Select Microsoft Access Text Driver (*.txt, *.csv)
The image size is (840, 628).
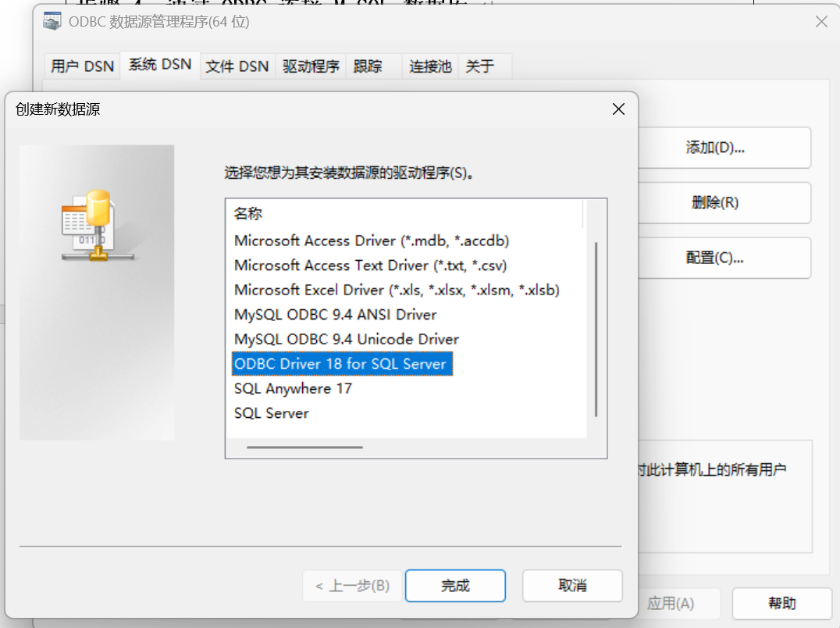370,266
